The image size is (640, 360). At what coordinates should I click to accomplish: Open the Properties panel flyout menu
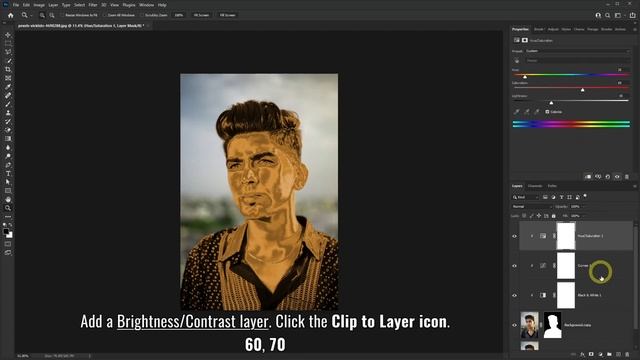coord(634,29)
